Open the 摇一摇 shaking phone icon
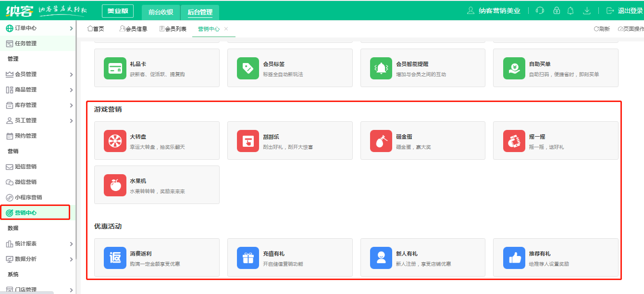 pyautogui.click(x=514, y=141)
